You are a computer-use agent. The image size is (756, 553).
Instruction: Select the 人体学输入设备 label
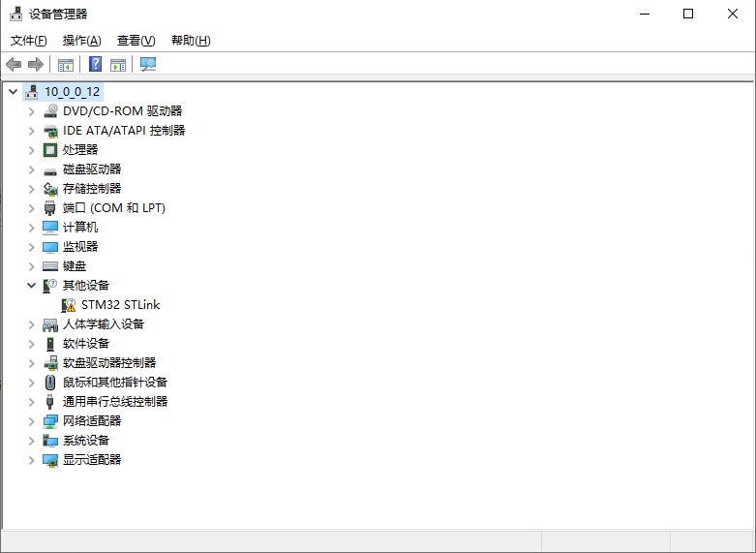[x=104, y=324]
